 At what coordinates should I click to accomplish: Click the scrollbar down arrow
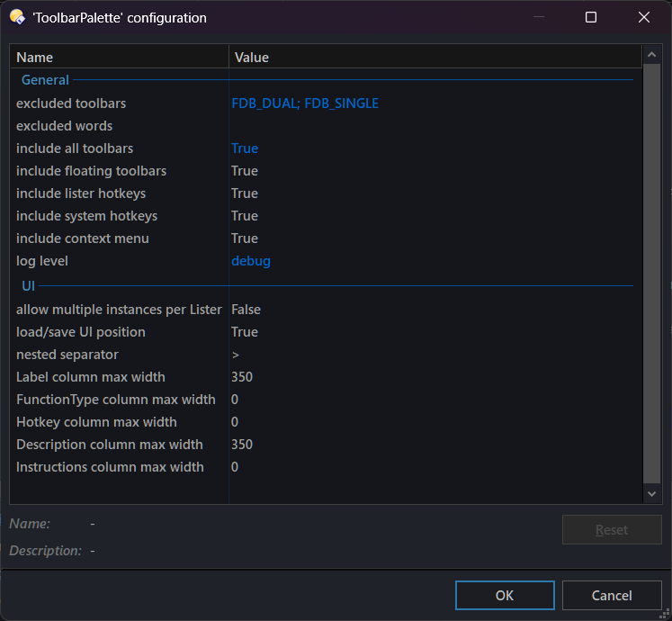pyautogui.click(x=652, y=493)
